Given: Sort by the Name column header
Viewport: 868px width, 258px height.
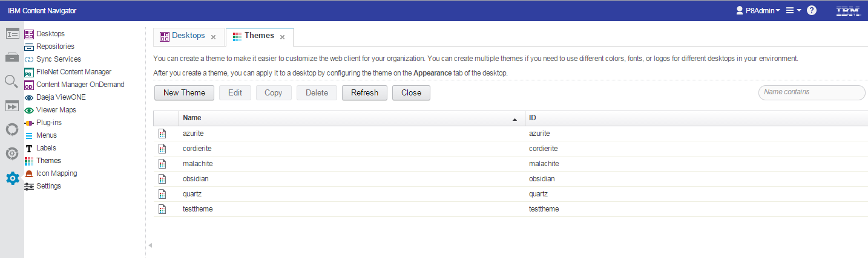Looking at the screenshot, I should click(x=350, y=118).
